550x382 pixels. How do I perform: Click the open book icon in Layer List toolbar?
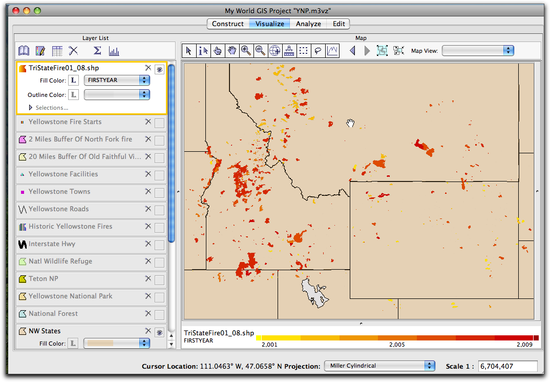24,51
